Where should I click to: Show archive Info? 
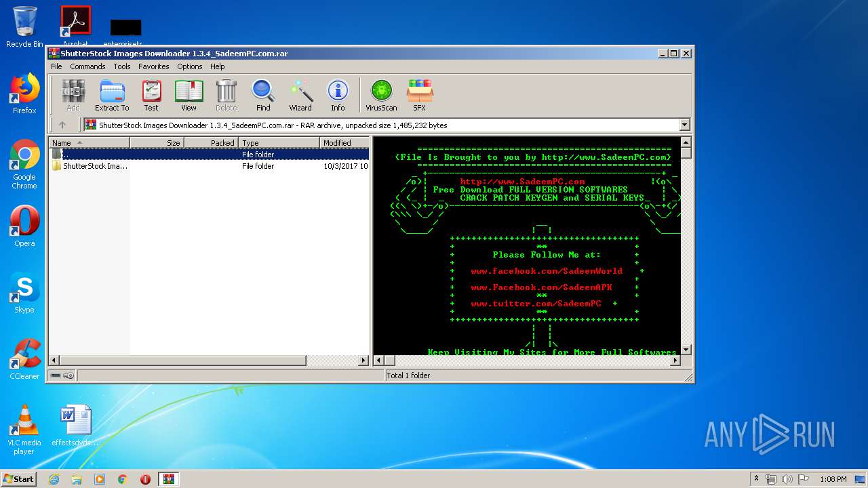pos(338,95)
